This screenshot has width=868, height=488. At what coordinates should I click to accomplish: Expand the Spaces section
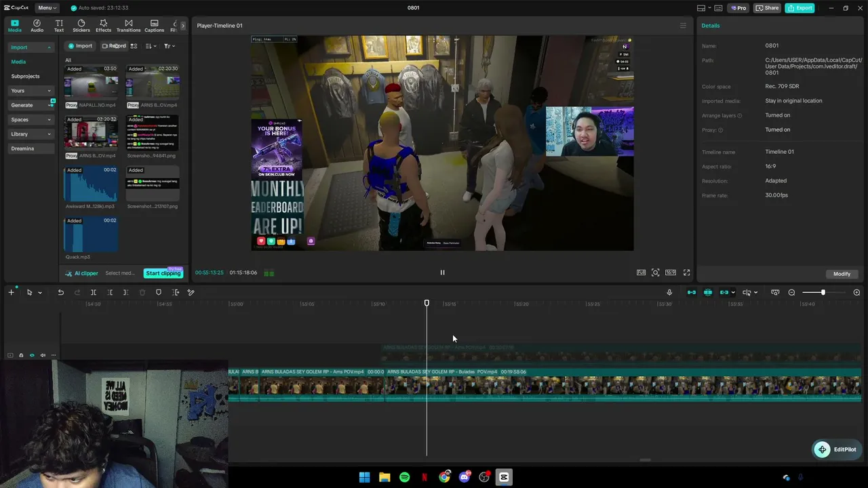click(31, 119)
